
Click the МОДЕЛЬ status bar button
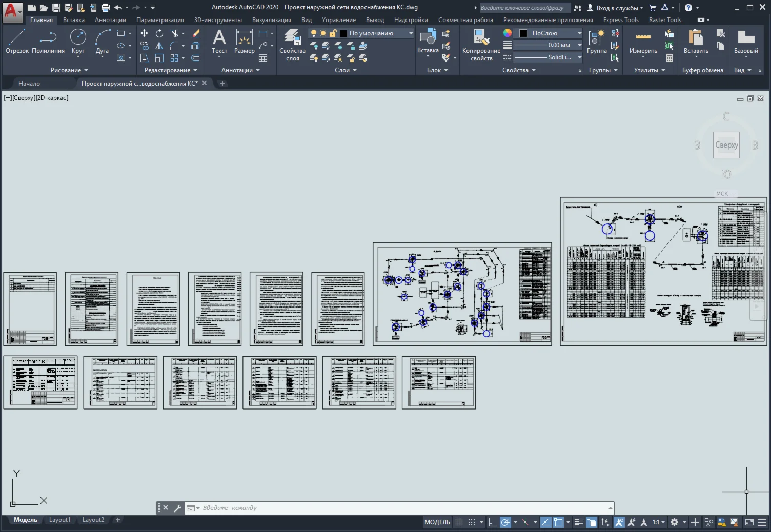[x=437, y=522]
